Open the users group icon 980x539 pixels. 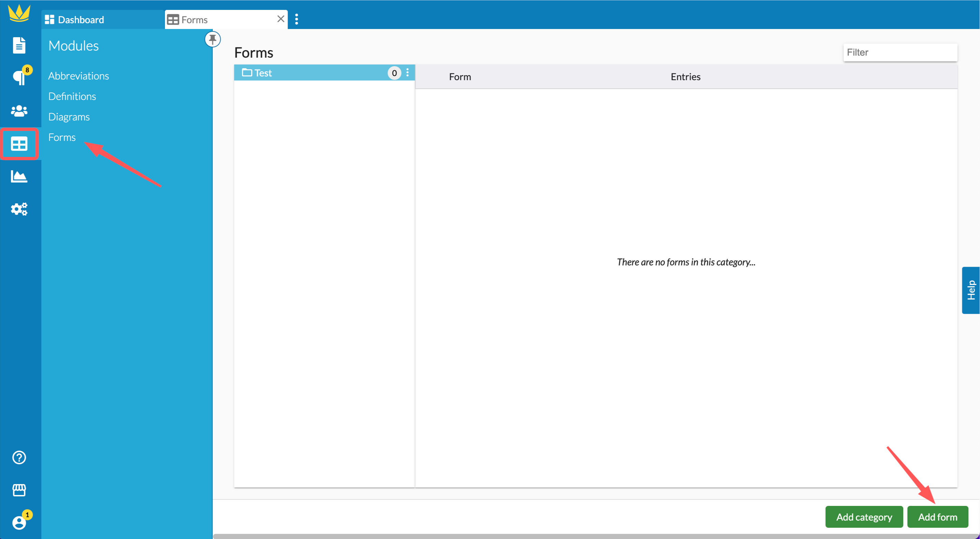pos(19,111)
